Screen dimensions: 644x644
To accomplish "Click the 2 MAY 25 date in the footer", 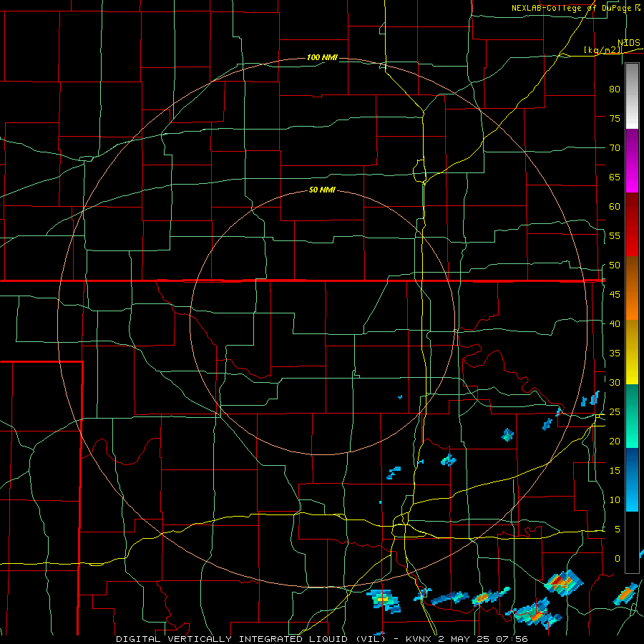I will pos(464,639).
